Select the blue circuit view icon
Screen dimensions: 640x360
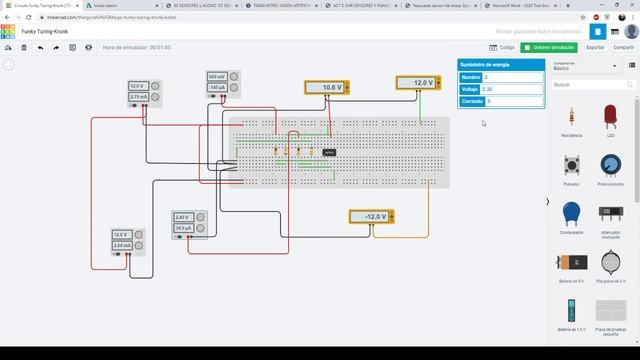pos(598,32)
